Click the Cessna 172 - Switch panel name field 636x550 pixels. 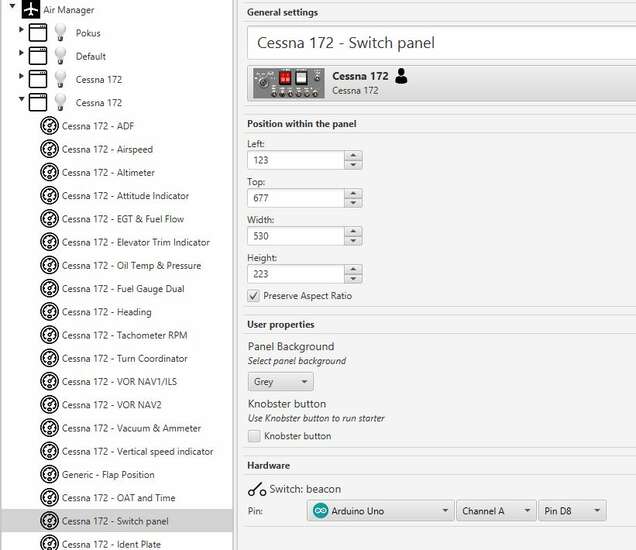(x=442, y=43)
